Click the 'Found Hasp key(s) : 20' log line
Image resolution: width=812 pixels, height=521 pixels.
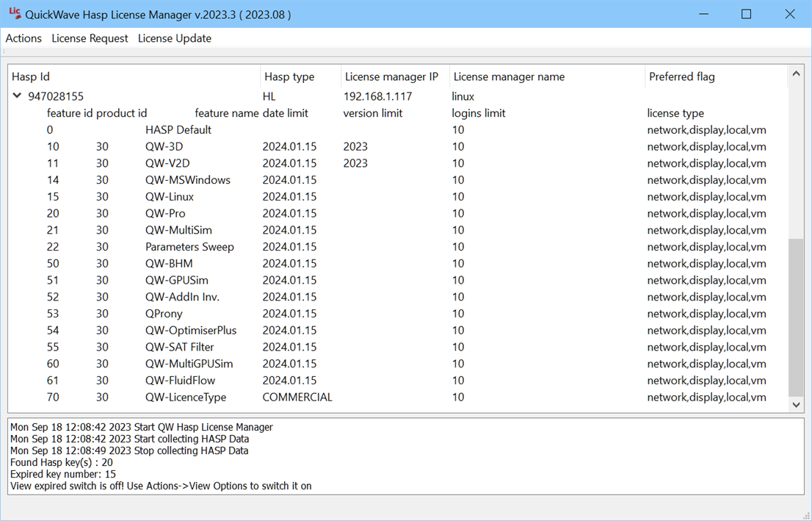pyautogui.click(x=62, y=462)
